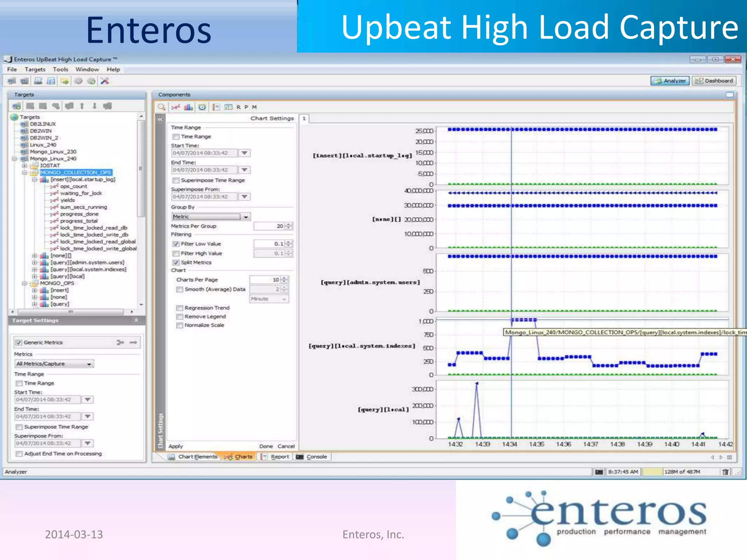Click Apply in Chart Settings
Screen dimensions: 747x560
(176, 446)
